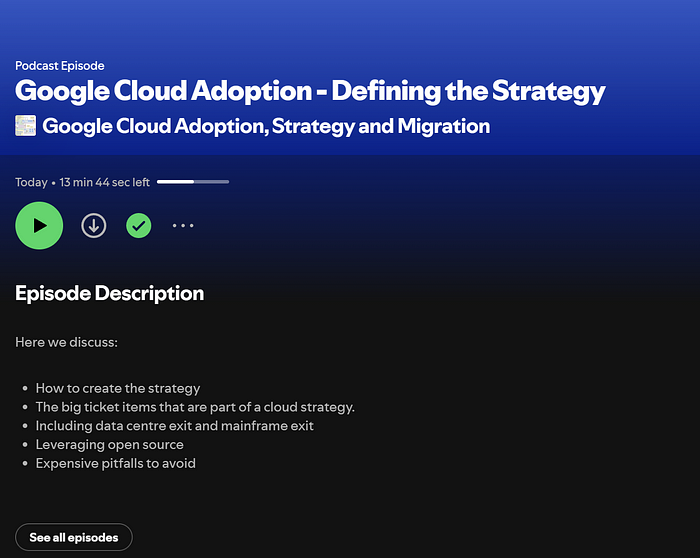Click See all episodes button
Image resolution: width=700 pixels, height=558 pixels.
pyautogui.click(x=74, y=537)
